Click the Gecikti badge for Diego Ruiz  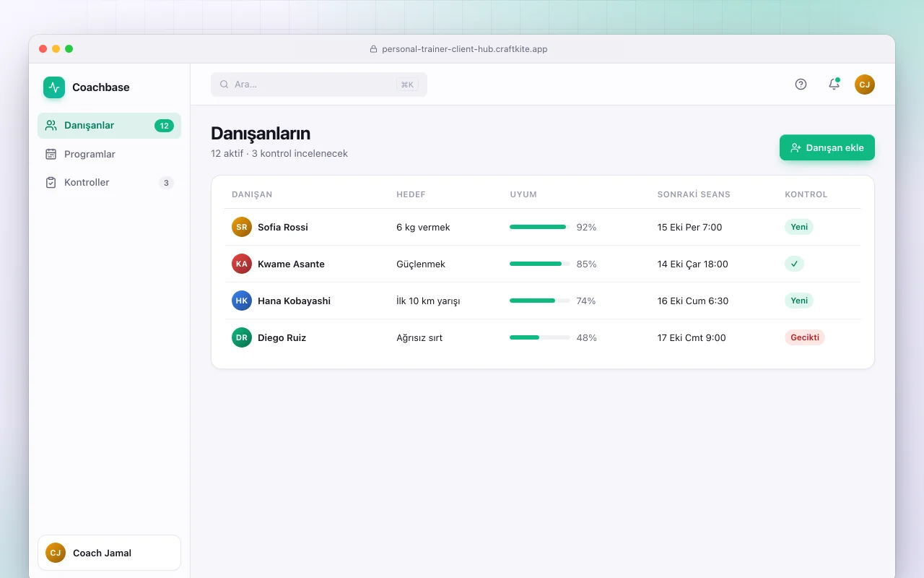805,337
